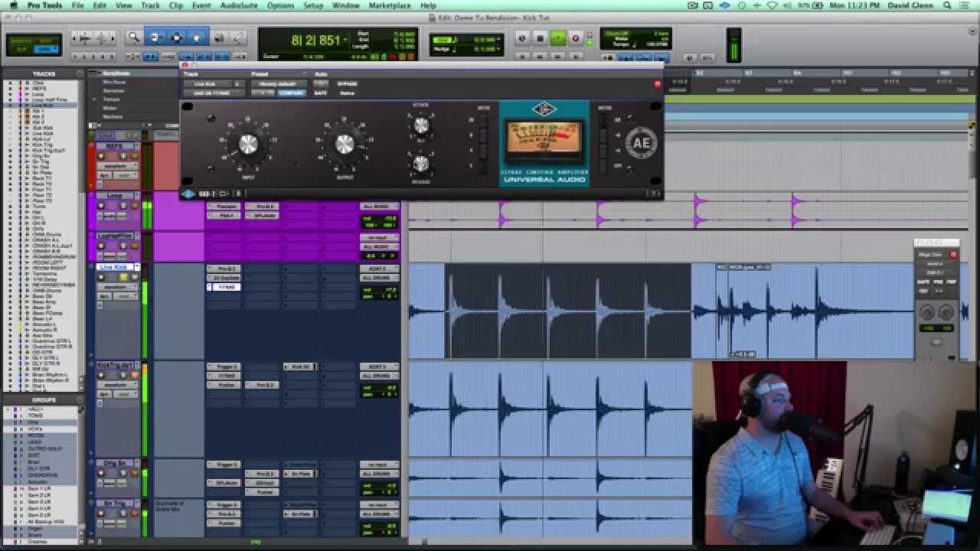Viewport: 980px width, 551px height.
Task: Toggle Solo on Live Kick track
Action: (x=123, y=277)
